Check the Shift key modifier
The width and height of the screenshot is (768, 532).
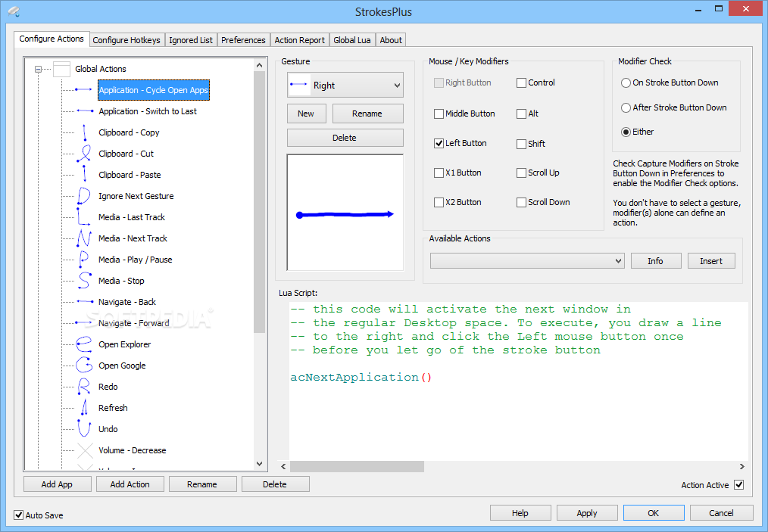[x=521, y=144]
